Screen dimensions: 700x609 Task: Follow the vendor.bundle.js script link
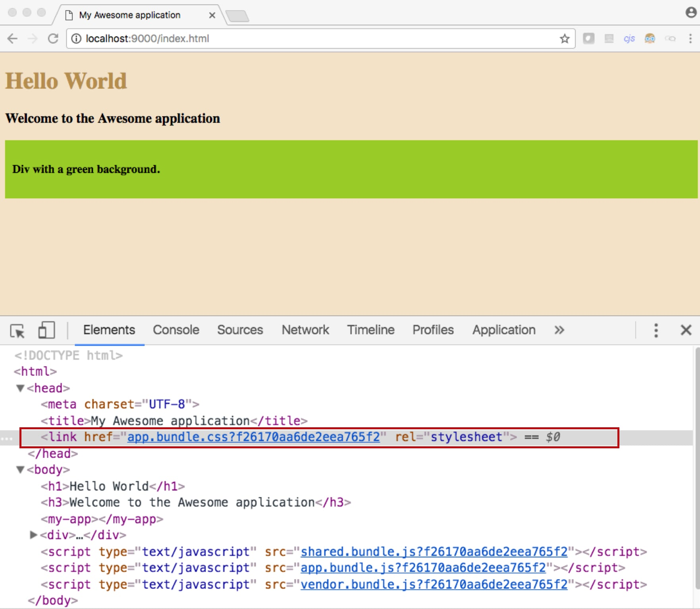point(434,585)
